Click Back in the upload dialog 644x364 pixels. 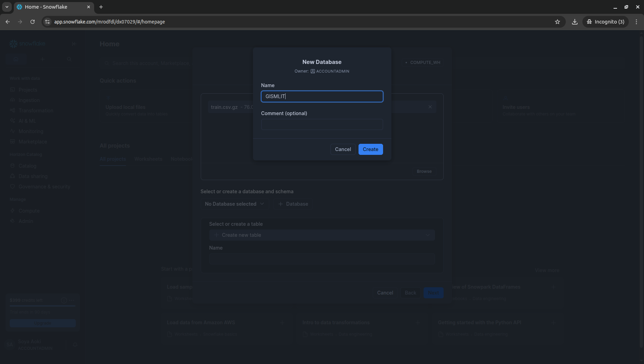[410, 293]
